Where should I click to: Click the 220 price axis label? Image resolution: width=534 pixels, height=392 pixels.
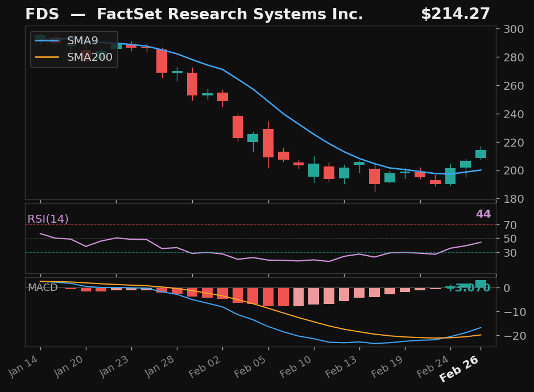coord(514,142)
